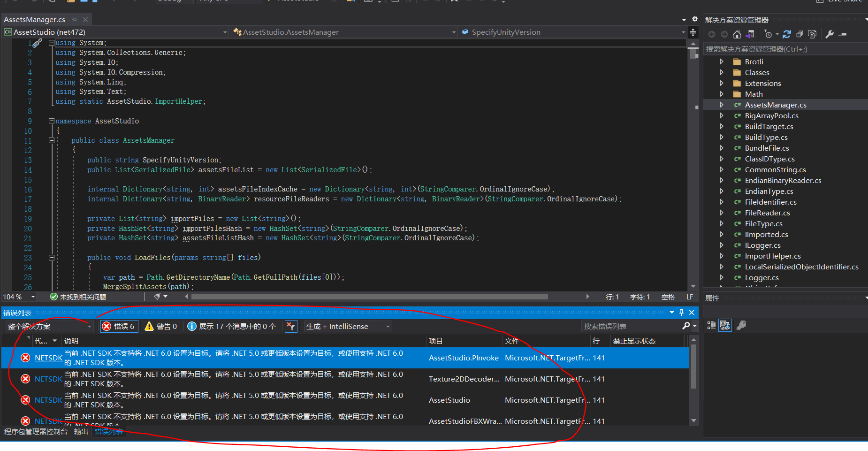Switch to solution and folder view icon

(x=750, y=34)
